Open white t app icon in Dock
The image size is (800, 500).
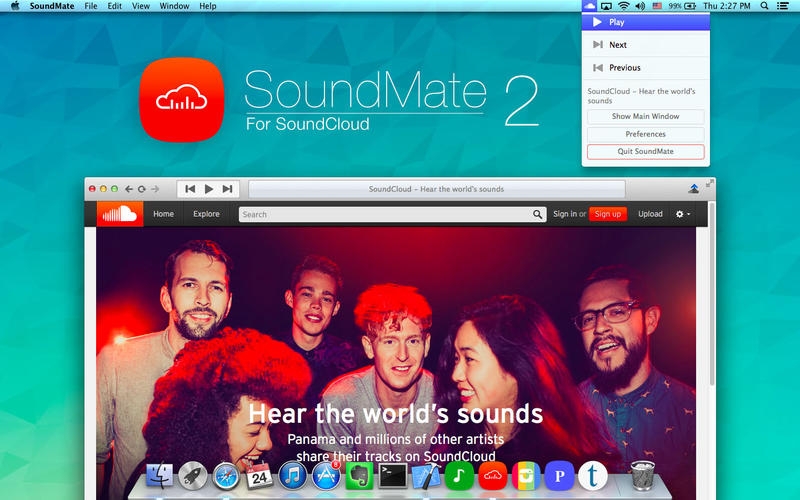tap(592, 476)
